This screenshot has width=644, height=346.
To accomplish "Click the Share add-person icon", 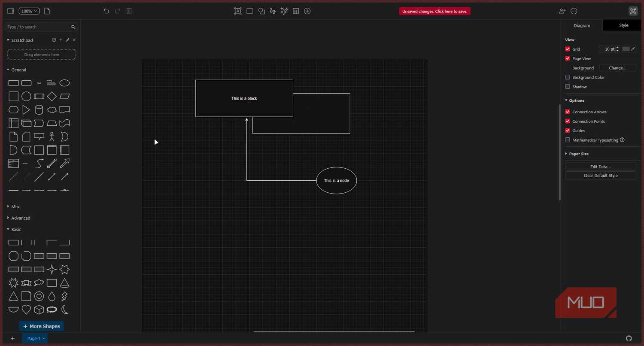I will point(562,11).
